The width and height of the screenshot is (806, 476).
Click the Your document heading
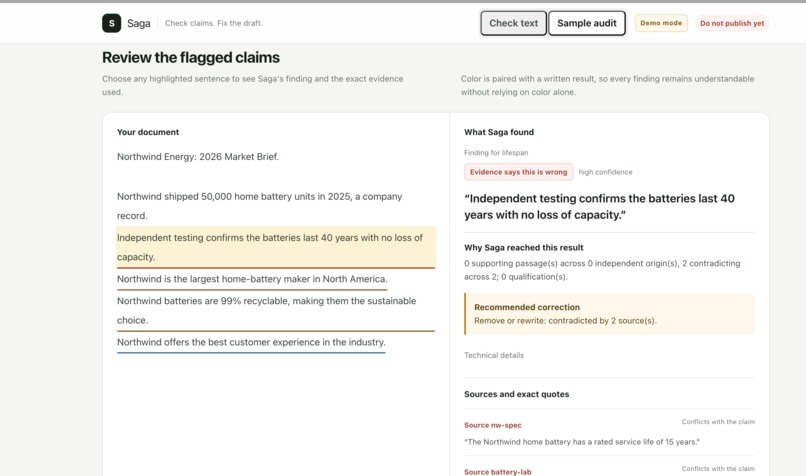(x=148, y=132)
